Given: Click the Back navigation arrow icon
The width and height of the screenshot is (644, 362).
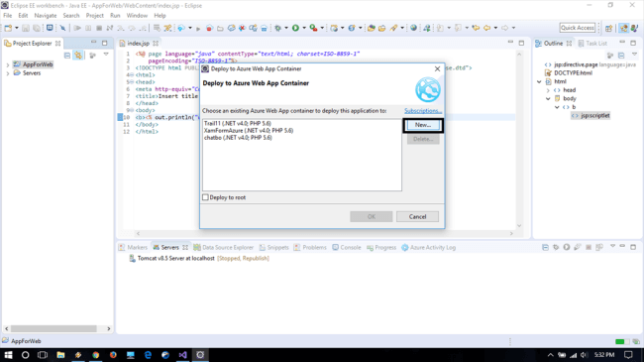Looking at the screenshot, I should click(487, 28).
